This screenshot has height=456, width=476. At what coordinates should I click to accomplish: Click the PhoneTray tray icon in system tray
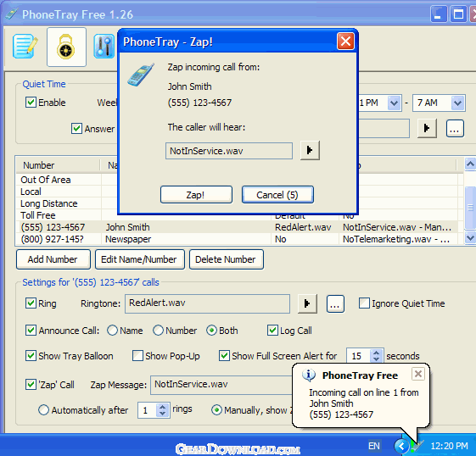tap(417, 446)
